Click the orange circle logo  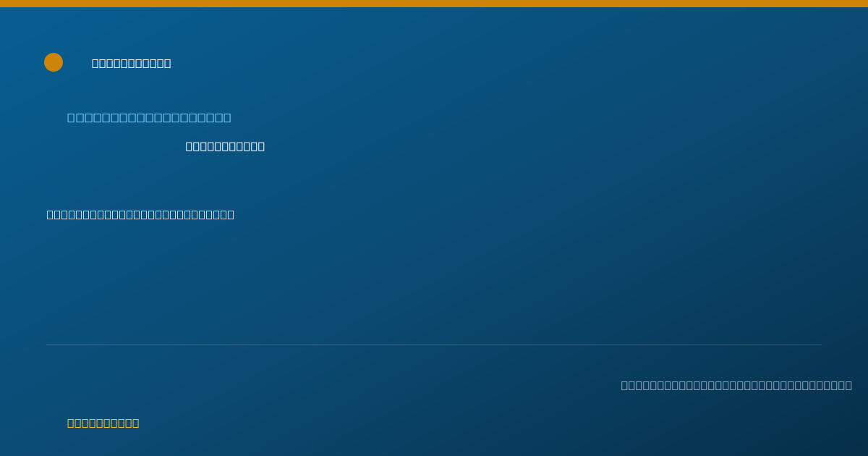54,62
